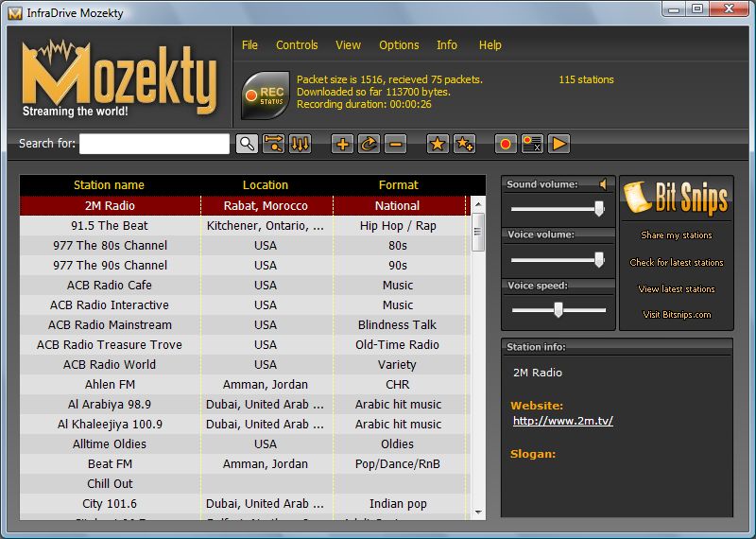Click the Kitchener, Ontario location cell
The height and width of the screenshot is (539, 756).
266,226
